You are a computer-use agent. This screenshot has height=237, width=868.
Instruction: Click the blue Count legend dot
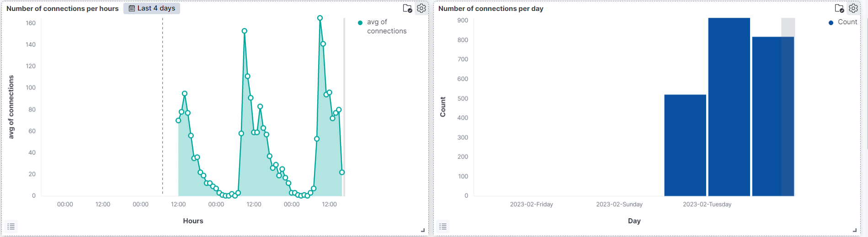pos(831,22)
